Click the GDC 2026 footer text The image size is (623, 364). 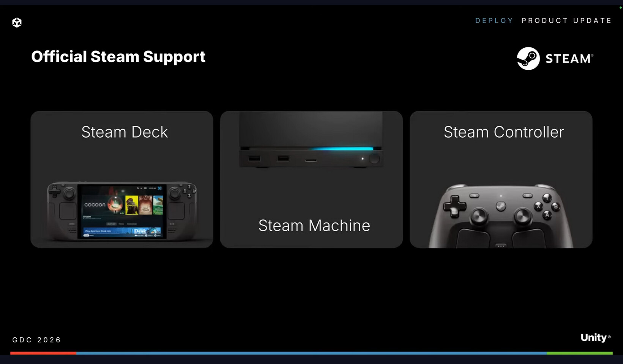tap(36, 340)
